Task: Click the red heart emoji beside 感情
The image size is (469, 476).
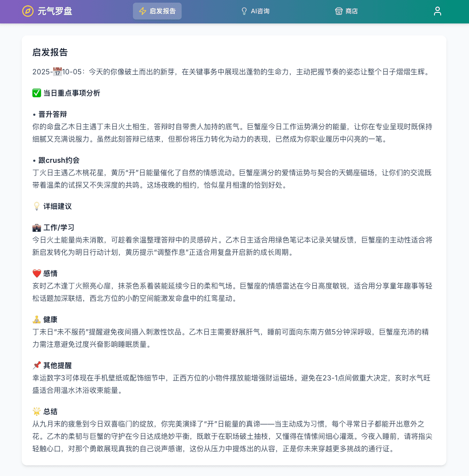Action: click(37, 273)
